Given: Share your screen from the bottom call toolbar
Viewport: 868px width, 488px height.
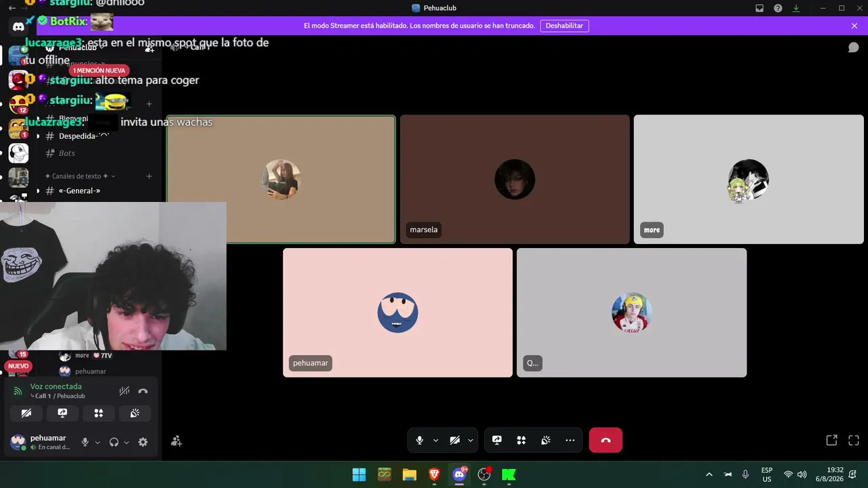Looking at the screenshot, I should (x=497, y=441).
